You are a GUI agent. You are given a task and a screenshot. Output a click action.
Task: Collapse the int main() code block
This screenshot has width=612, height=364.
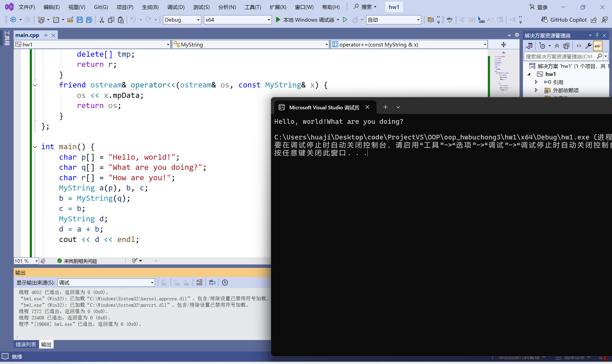(35, 147)
